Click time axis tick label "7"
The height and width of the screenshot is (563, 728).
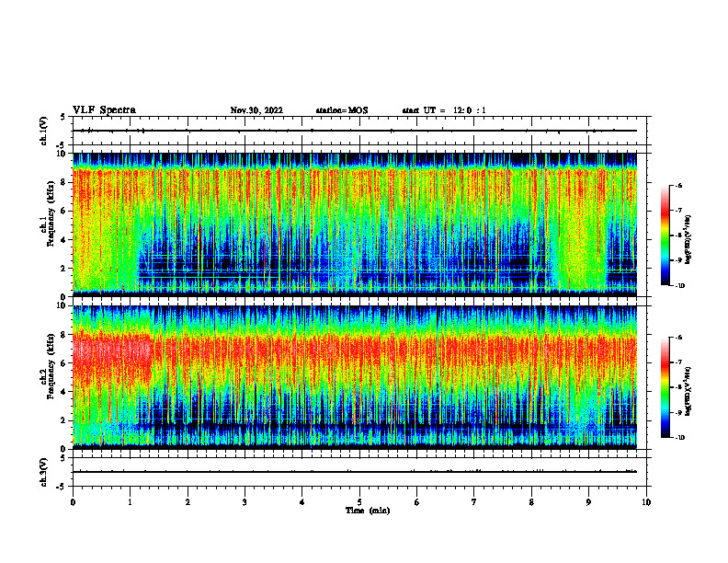click(x=474, y=502)
